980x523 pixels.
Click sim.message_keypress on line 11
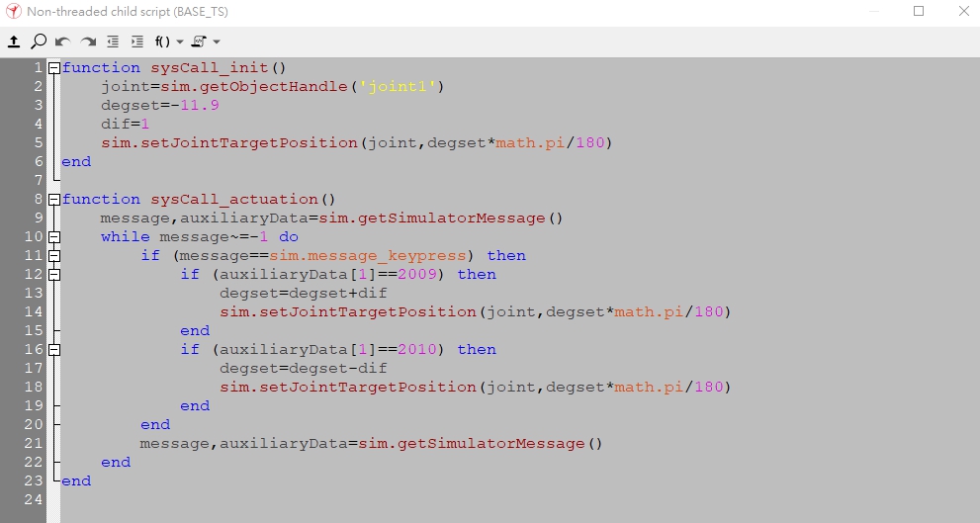368,255
